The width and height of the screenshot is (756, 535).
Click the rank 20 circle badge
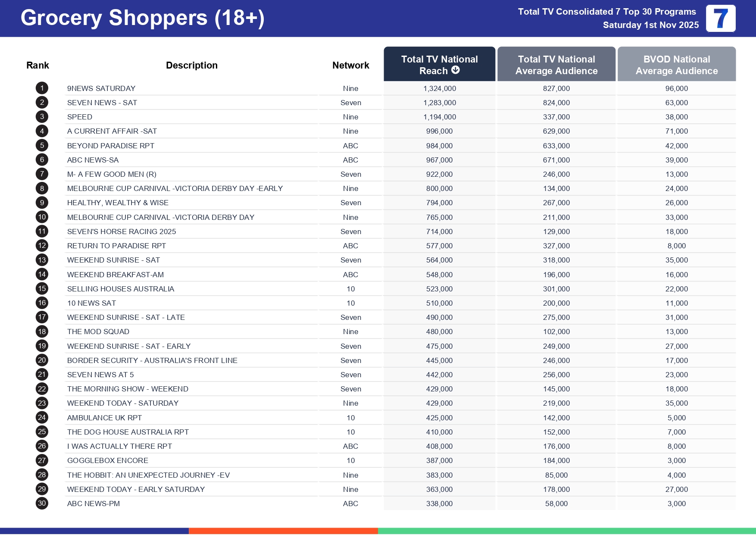pyautogui.click(x=42, y=360)
